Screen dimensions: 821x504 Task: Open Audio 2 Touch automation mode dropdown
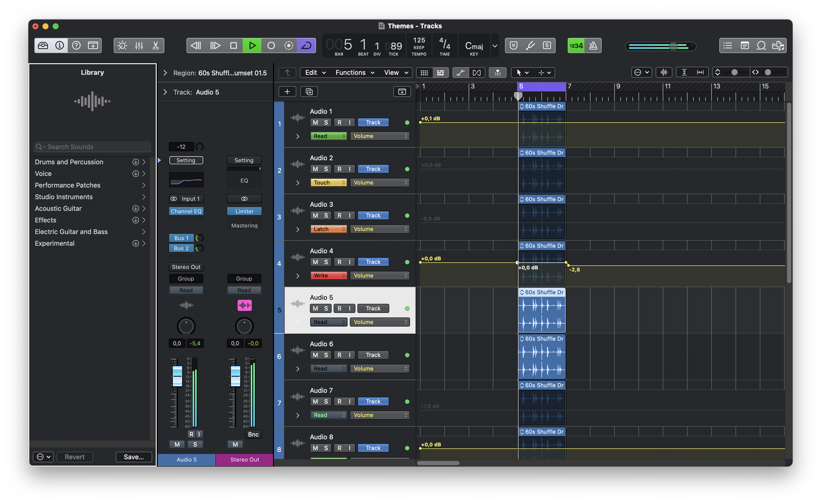(329, 183)
